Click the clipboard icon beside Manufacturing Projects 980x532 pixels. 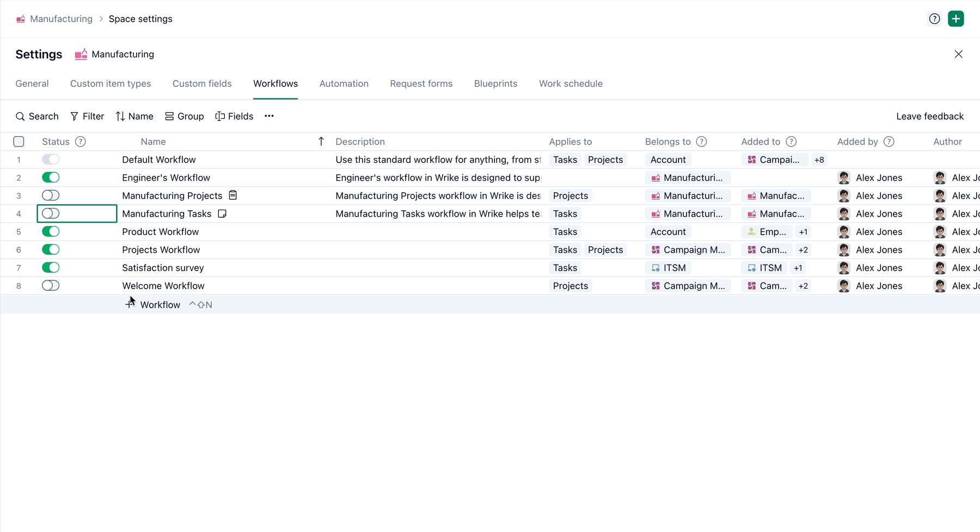232,195
